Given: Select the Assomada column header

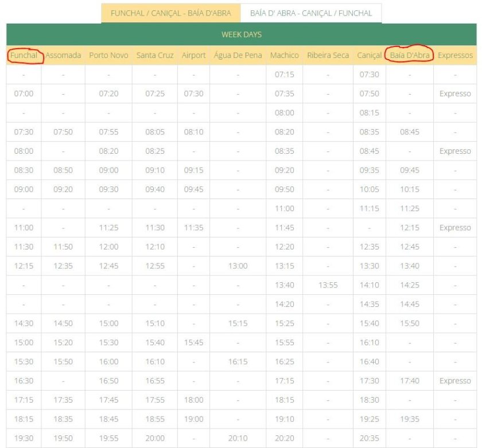Looking at the screenshot, I should point(63,56).
